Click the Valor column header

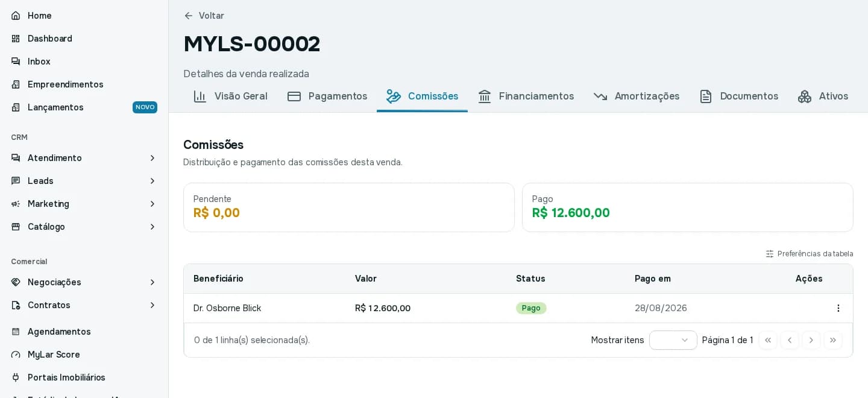pyautogui.click(x=366, y=279)
